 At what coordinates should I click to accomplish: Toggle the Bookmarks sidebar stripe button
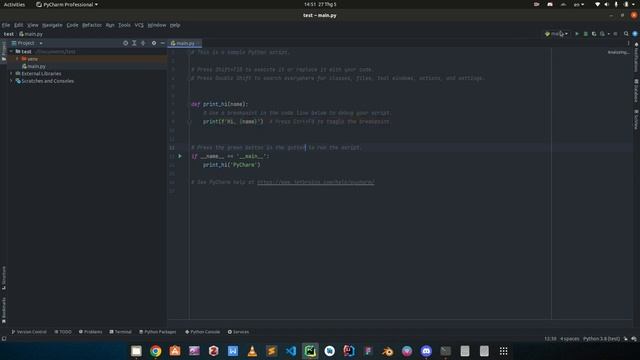pyautogui.click(x=4, y=311)
